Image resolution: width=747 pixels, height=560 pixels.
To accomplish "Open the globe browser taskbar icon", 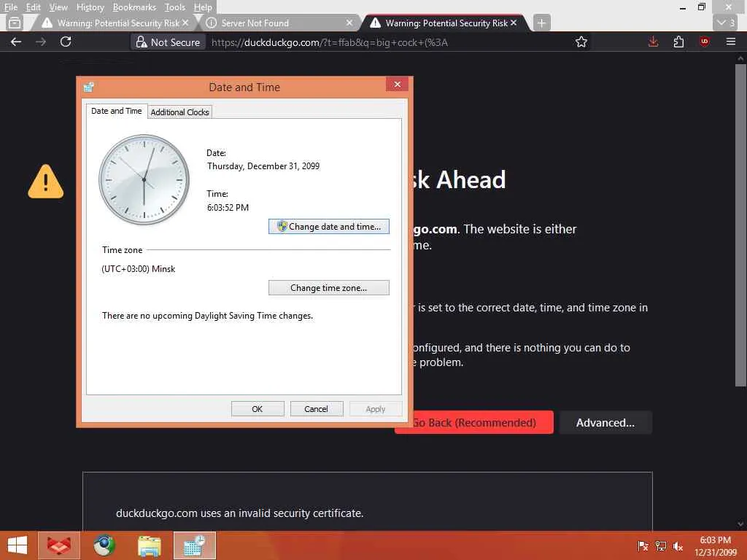I will [x=104, y=545].
